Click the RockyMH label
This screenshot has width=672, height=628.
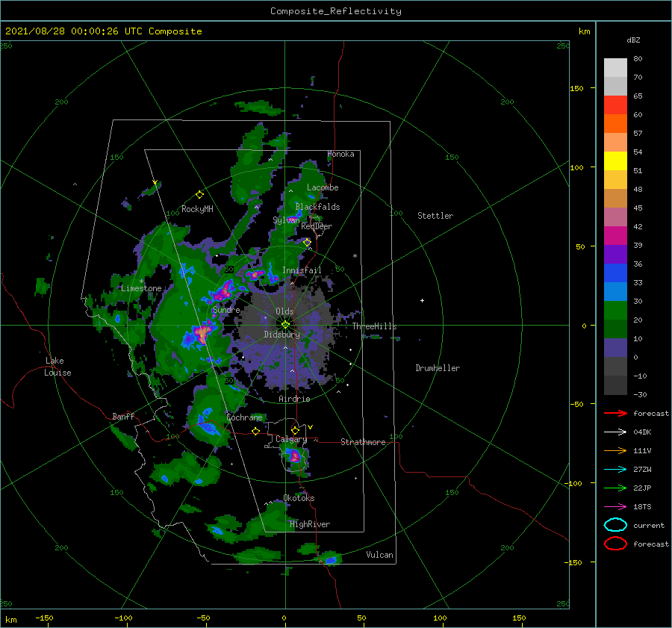[x=197, y=209]
